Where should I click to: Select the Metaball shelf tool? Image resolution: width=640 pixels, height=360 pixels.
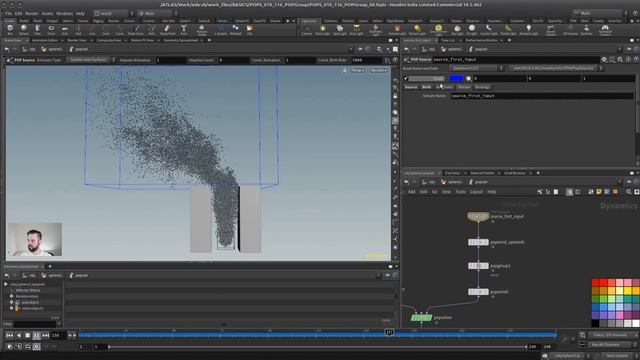pos(236,29)
